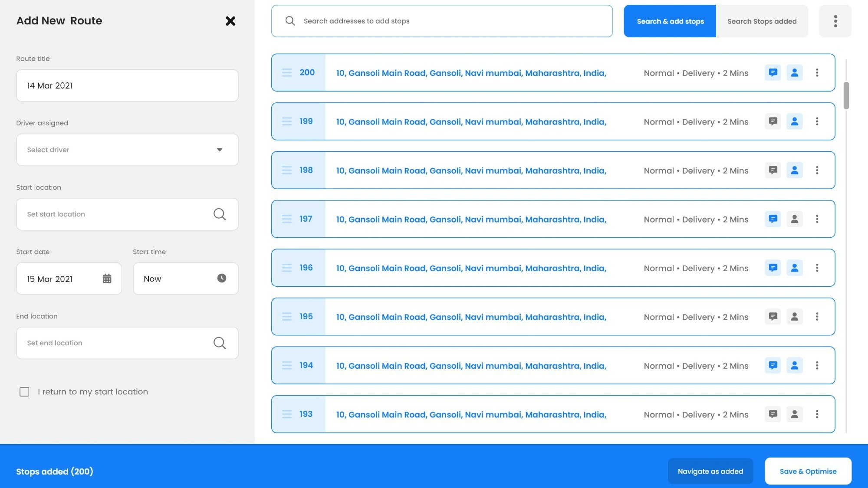This screenshot has width=868, height=488.
Task: Click Navigate as added button
Action: [x=710, y=471]
